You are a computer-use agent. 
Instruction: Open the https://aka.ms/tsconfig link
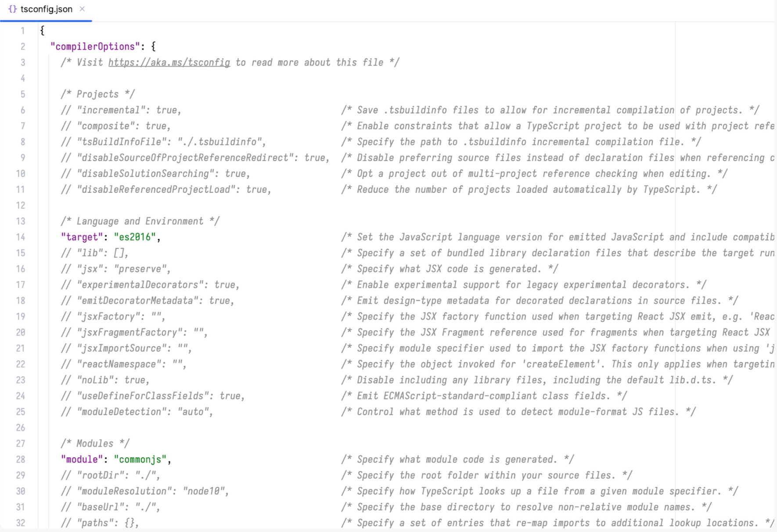[x=169, y=63]
